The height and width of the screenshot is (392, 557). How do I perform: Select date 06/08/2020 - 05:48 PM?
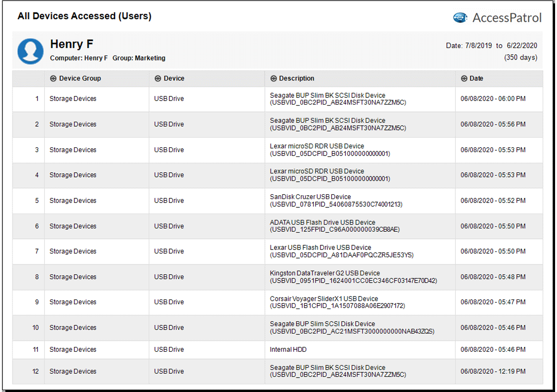(493, 277)
